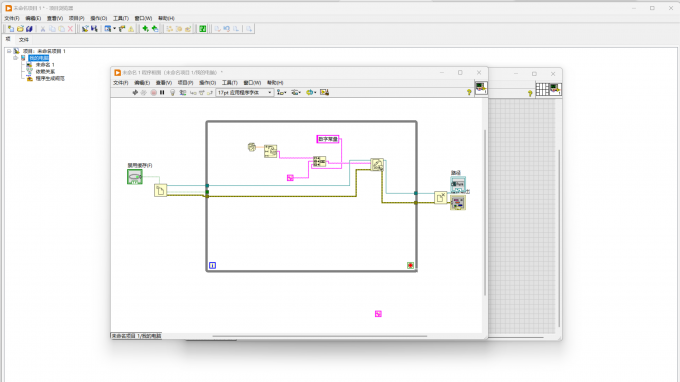Switch to the 文件 tab in Project Explorer
The width and height of the screenshot is (680, 382).
(23, 39)
